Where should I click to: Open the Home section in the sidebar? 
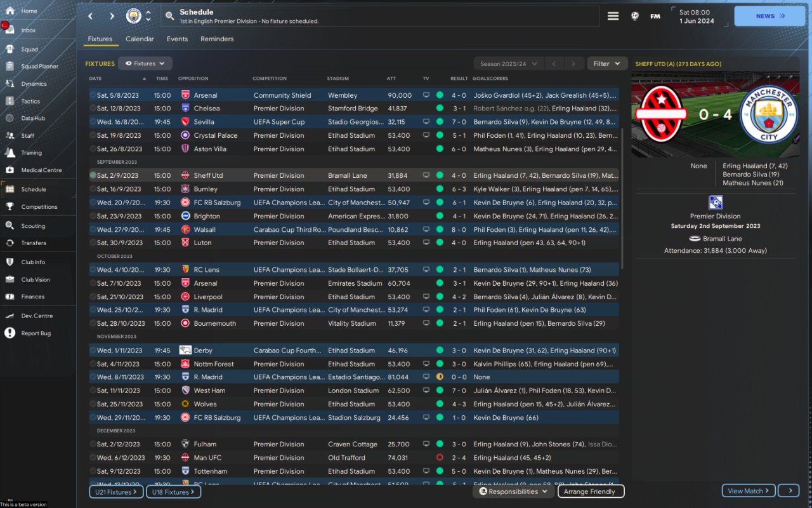pos(29,11)
